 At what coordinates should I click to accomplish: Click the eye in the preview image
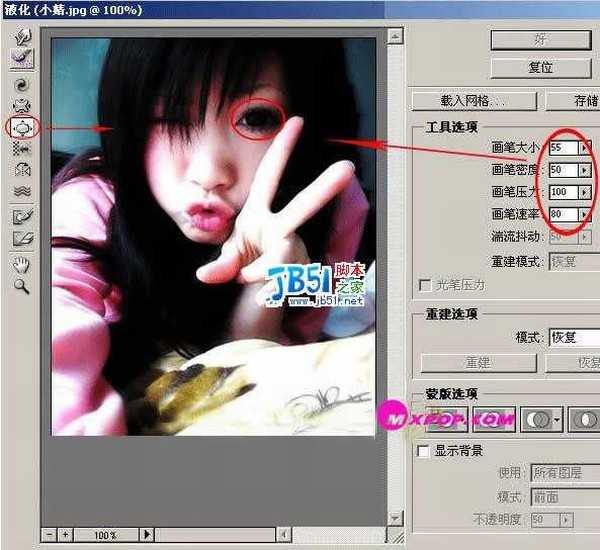coord(258,119)
